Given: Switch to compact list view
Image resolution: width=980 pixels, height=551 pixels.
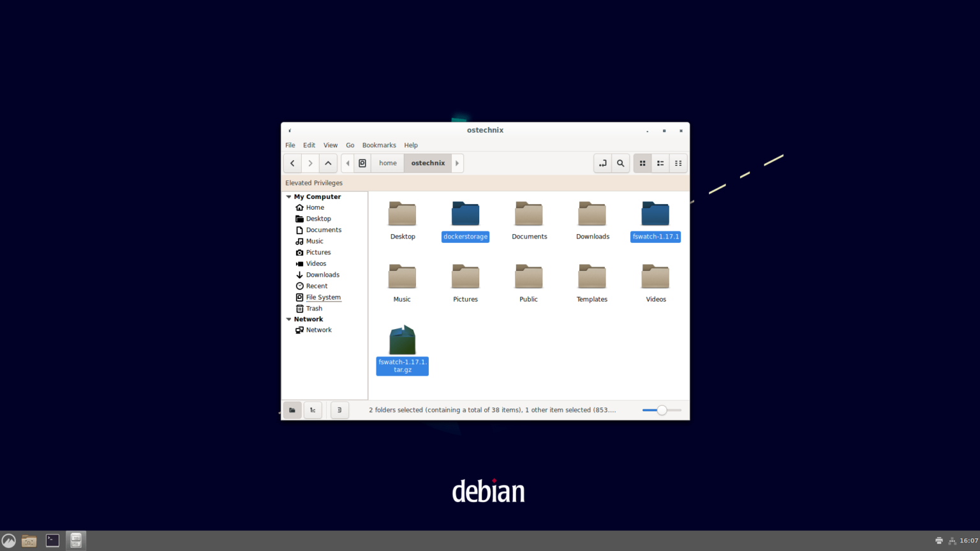Looking at the screenshot, I should (x=678, y=163).
